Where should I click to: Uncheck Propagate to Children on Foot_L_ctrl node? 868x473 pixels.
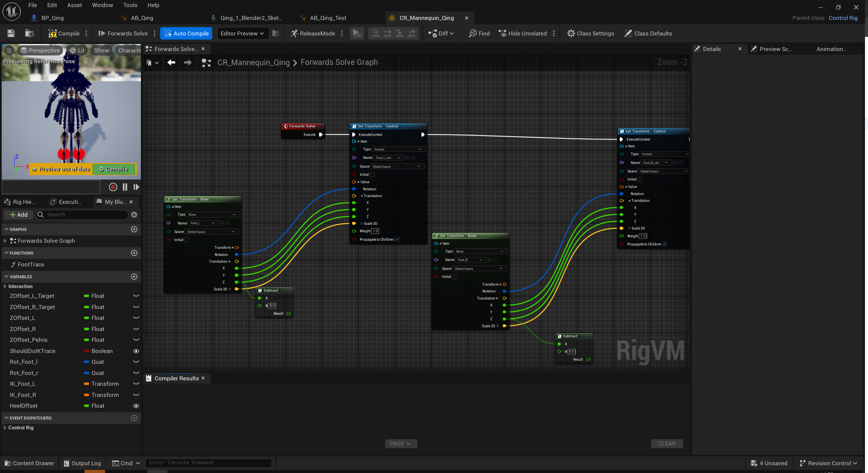coord(397,240)
